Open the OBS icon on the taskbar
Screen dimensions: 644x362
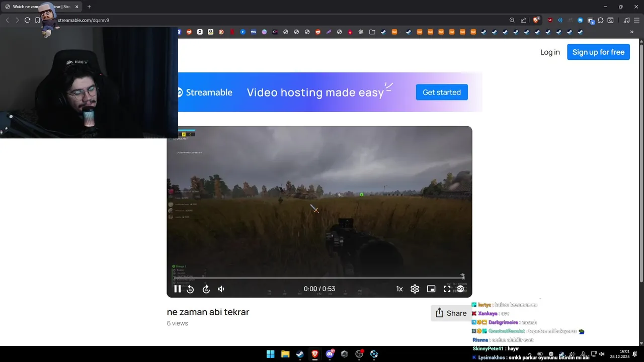tap(359, 354)
